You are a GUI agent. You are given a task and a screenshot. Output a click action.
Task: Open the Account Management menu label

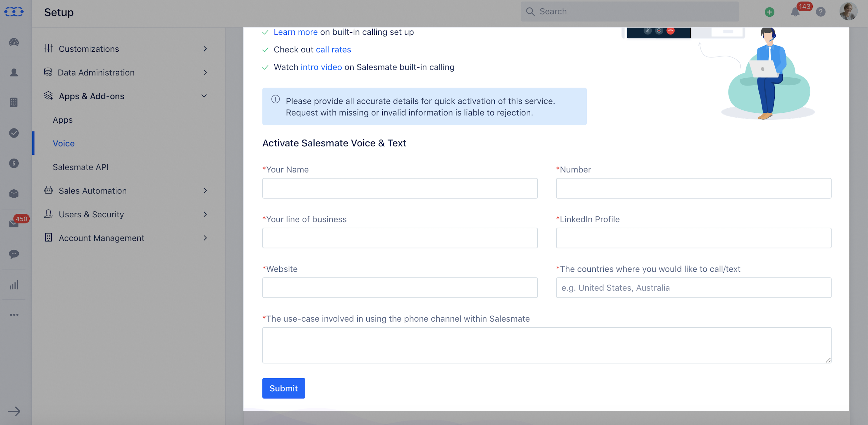coord(101,238)
